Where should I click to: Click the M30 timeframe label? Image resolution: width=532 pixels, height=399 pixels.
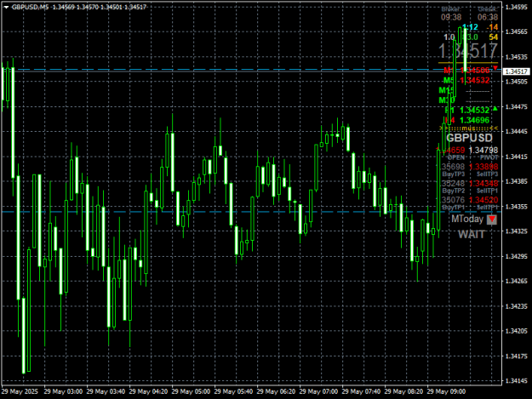447,100
